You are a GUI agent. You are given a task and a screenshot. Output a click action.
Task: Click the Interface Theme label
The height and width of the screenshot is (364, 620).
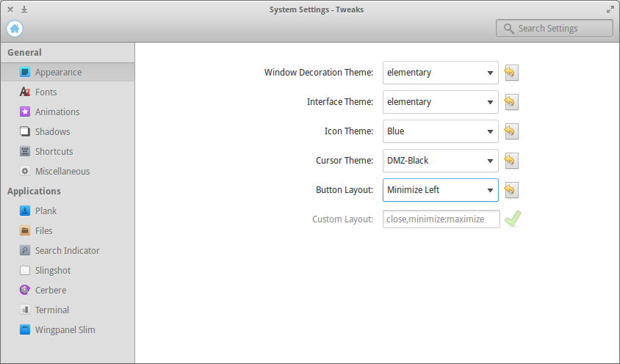[x=340, y=101]
